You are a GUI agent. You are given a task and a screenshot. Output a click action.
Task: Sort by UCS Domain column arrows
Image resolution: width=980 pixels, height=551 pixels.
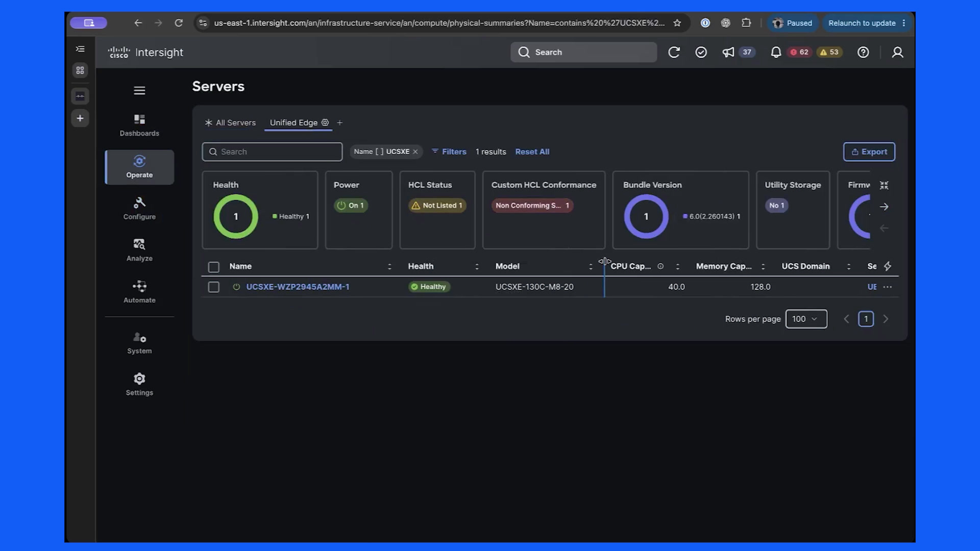[x=849, y=266]
